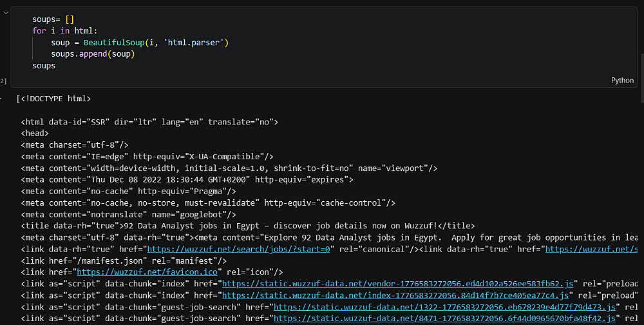This screenshot has width=644, height=325.
Task: Place cursor in the 'soups.append(soup)' line
Action: pyautogui.click(x=93, y=54)
